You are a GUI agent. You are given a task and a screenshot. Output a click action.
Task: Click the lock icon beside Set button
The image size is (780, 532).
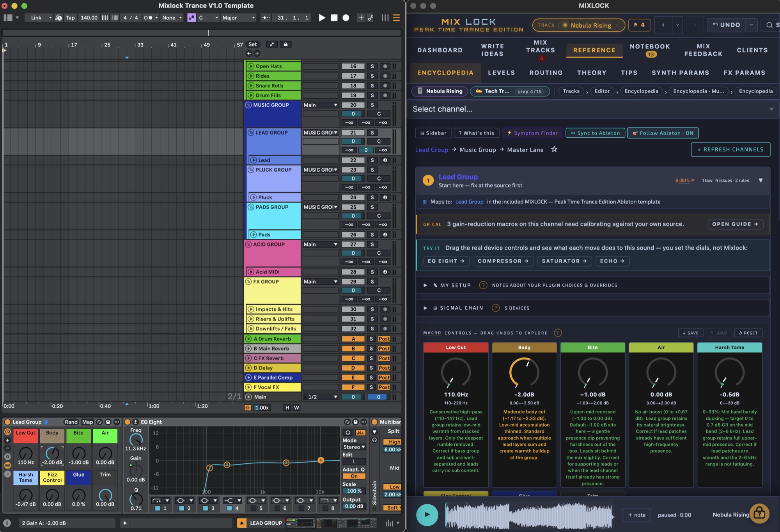point(285,44)
